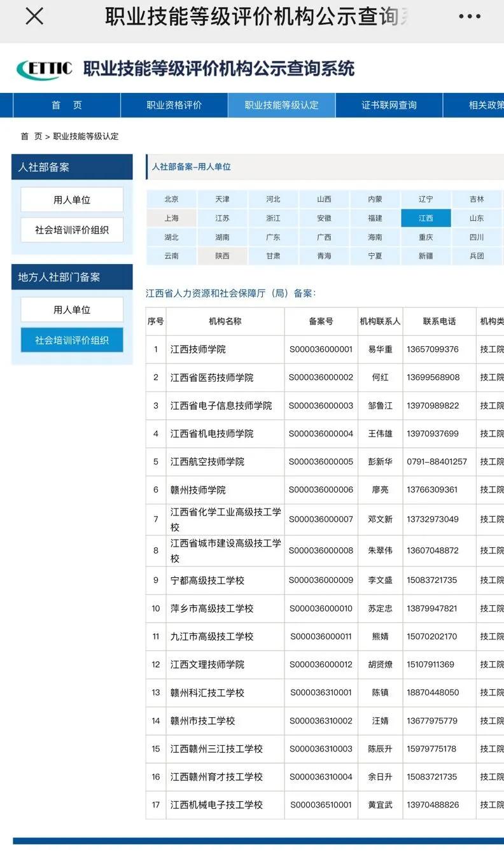Choose the 河北 province cell
Viewport: 504px width, 852px height.
(274, 199)
